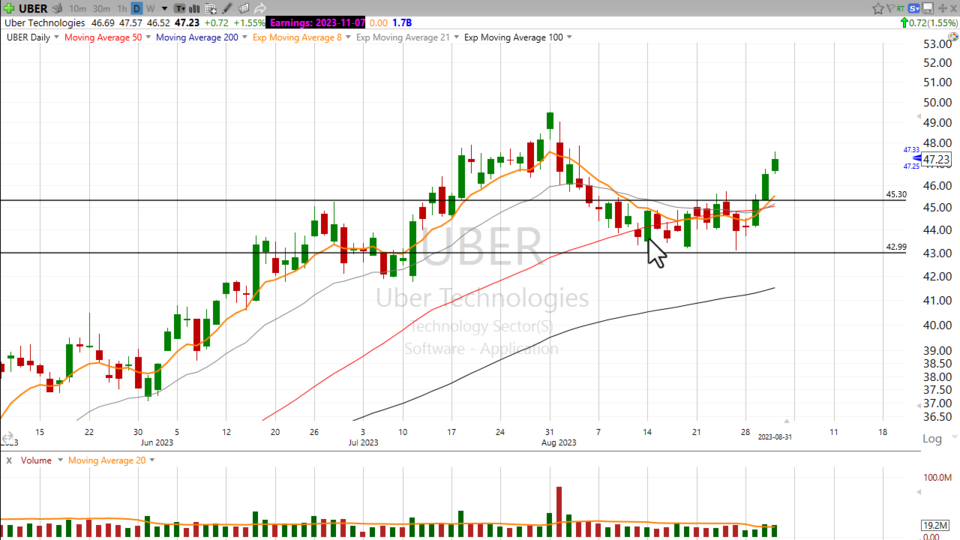This screenshot has width=960, height=540.
Task: Click the move/pop-out arrows icon
Action: [x=942, y=8]
